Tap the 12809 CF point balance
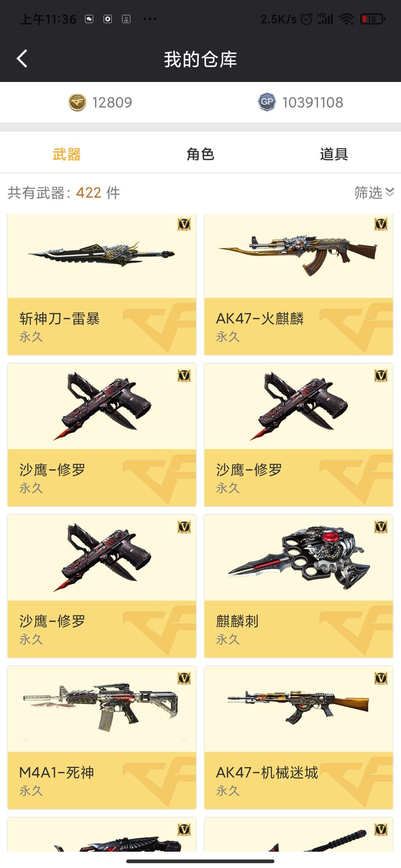The width and height of the screenshot is (401, 868). click(112, 102)
